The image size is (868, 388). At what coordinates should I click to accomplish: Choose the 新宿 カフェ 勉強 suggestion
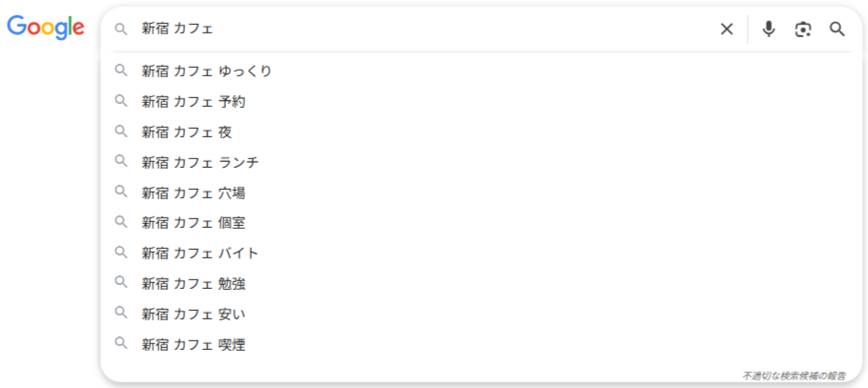194,284
